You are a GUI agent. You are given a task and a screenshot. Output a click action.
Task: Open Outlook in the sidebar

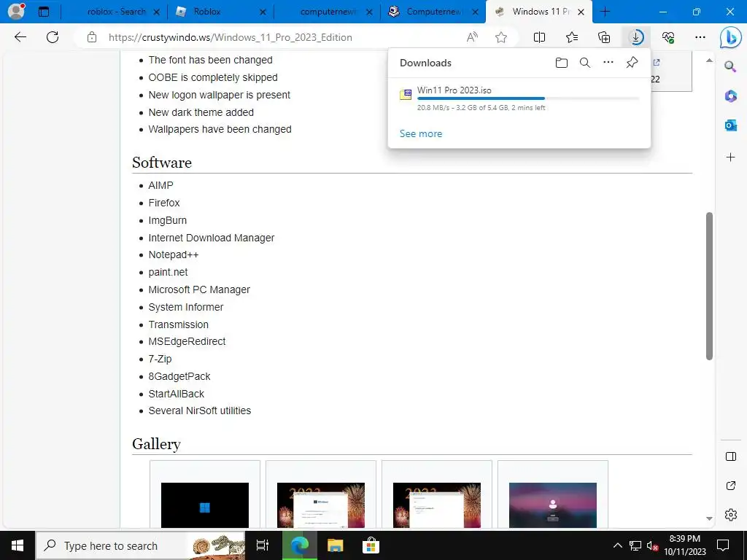730,125
